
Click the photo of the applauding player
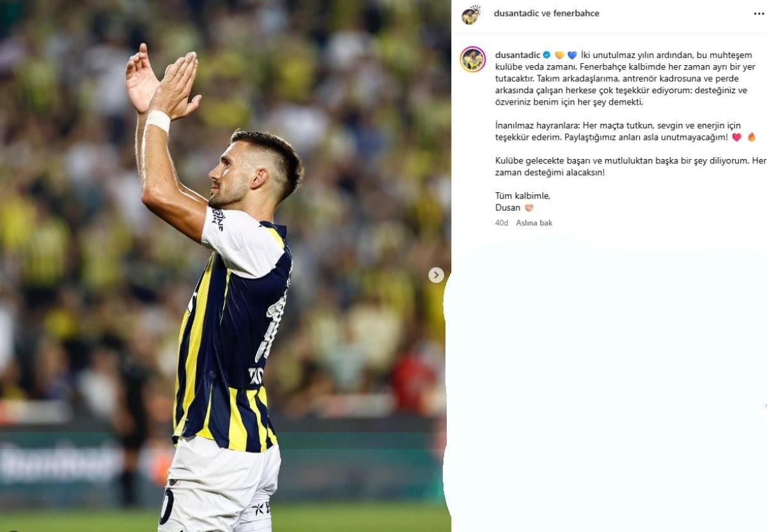tap(225, 266)
